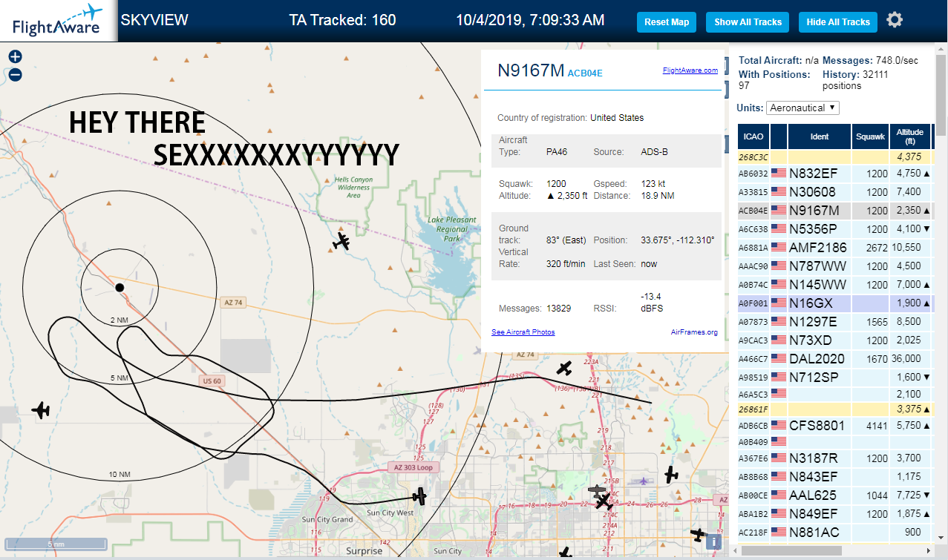Open the AirFrames.org link
Image resolution: width=948 pixels, height=560 pixels.
point(694,332)
